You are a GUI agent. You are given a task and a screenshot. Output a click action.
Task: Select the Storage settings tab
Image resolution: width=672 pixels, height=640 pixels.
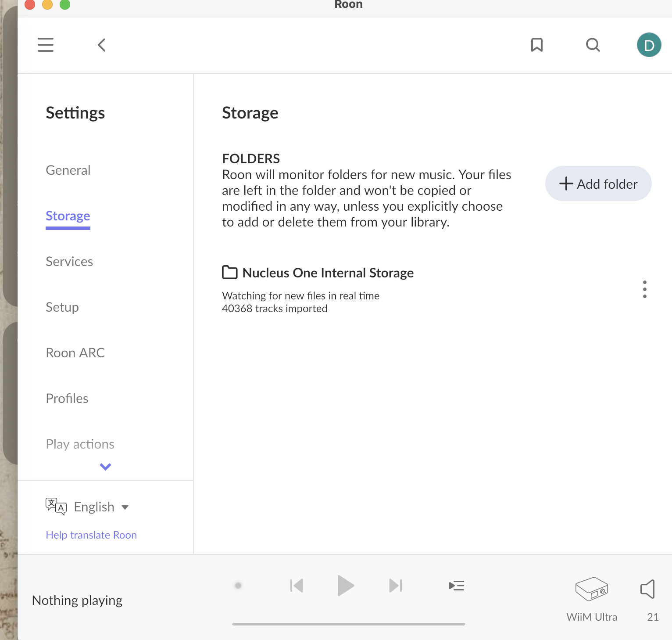[x=68, y=216]
